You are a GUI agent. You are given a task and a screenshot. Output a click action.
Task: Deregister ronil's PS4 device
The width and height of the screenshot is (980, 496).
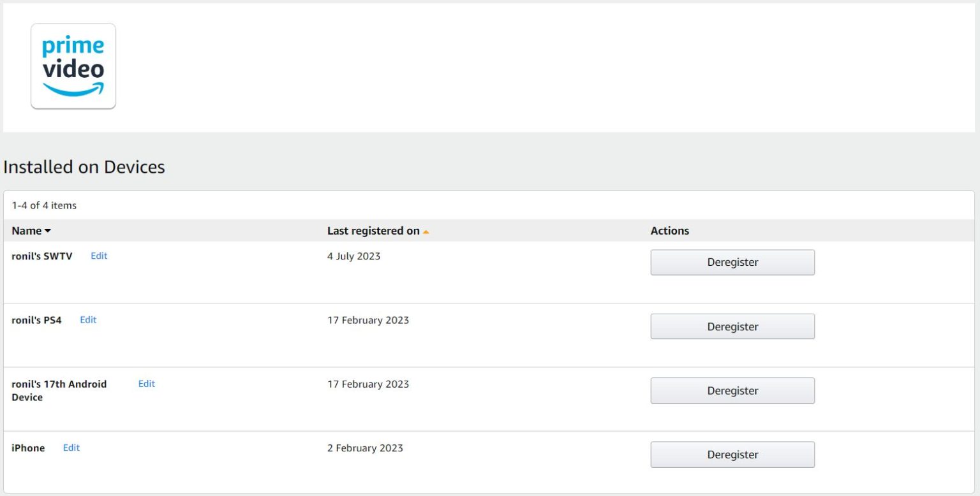pos(732,326)
